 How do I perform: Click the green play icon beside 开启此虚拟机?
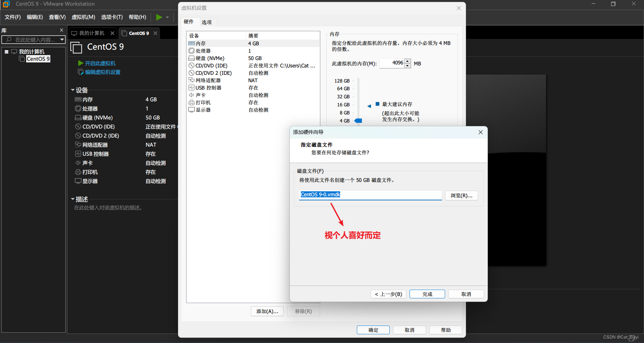(x=80, y=63)
